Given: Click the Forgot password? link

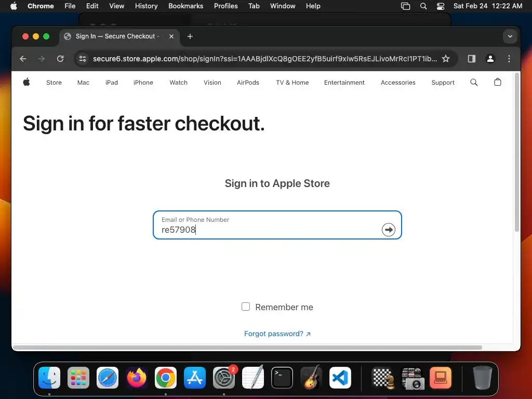Looking at the screenshot, I should point(277,334).
